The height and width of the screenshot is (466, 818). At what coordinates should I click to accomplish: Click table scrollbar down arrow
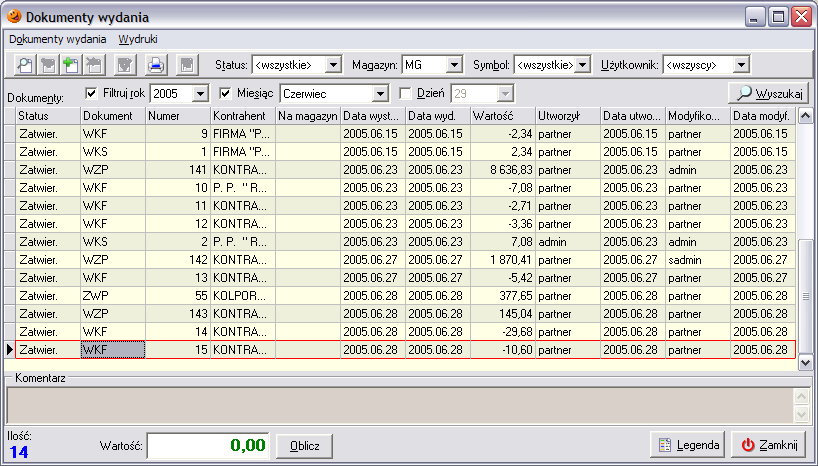[805, 362]
